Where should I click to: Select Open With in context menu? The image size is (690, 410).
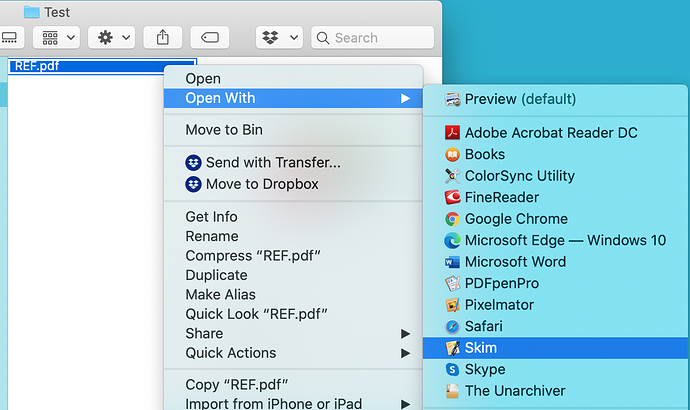click(293, 98)
